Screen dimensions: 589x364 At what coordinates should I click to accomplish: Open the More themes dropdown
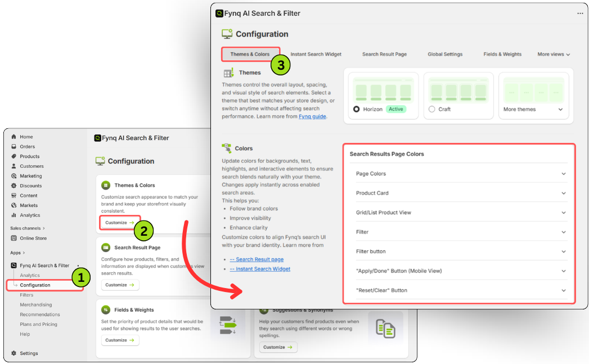click(x=533, y=109)
